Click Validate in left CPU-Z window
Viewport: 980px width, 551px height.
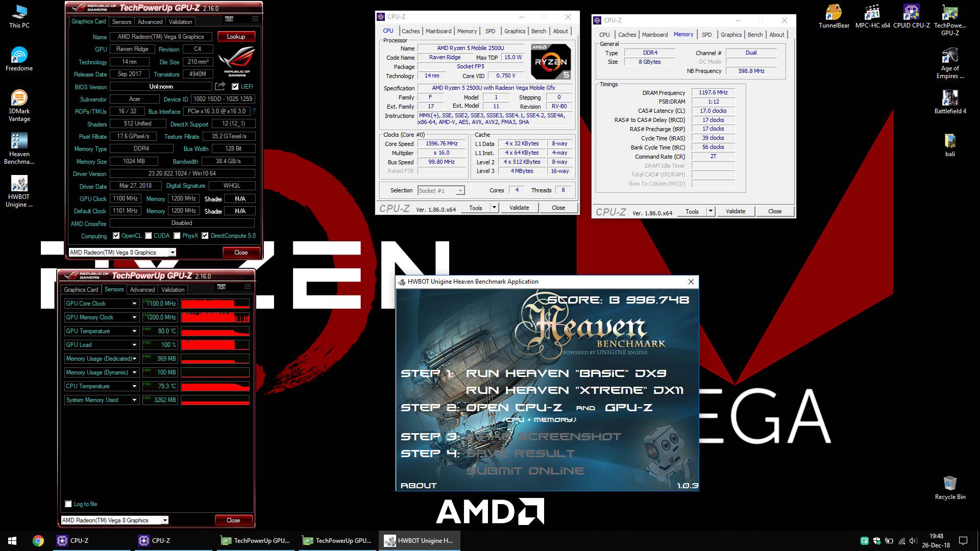coord(519,208)
